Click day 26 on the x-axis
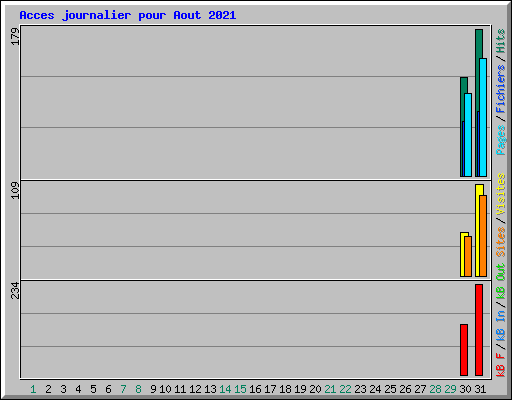The image size is (512, 400). click(405, 389)
